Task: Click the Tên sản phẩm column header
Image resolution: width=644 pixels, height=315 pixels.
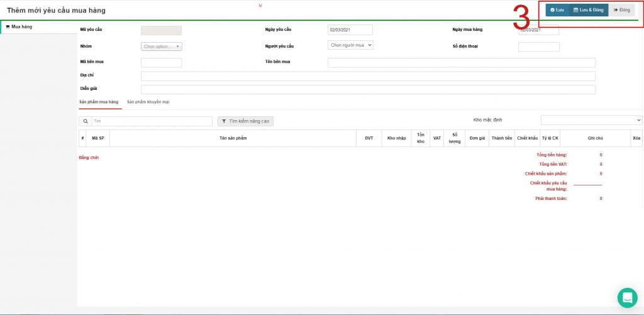Action: (x=233, y=138)
